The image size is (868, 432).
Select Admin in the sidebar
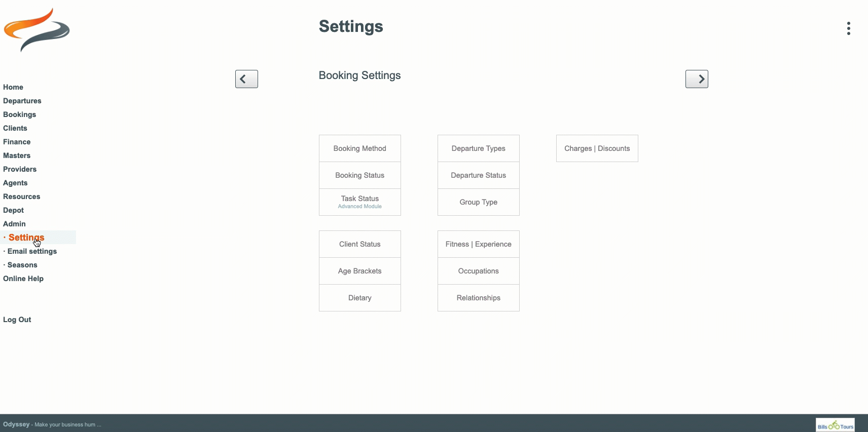[x=14, y=224]
